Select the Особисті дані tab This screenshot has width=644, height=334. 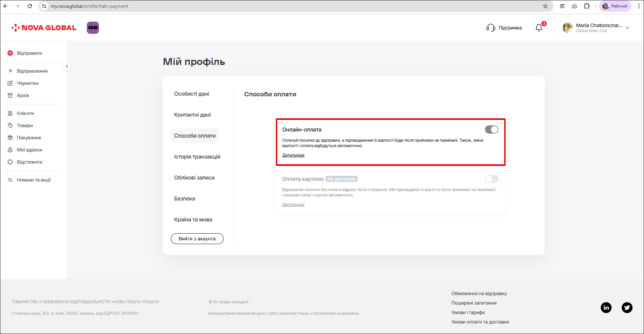191,94
